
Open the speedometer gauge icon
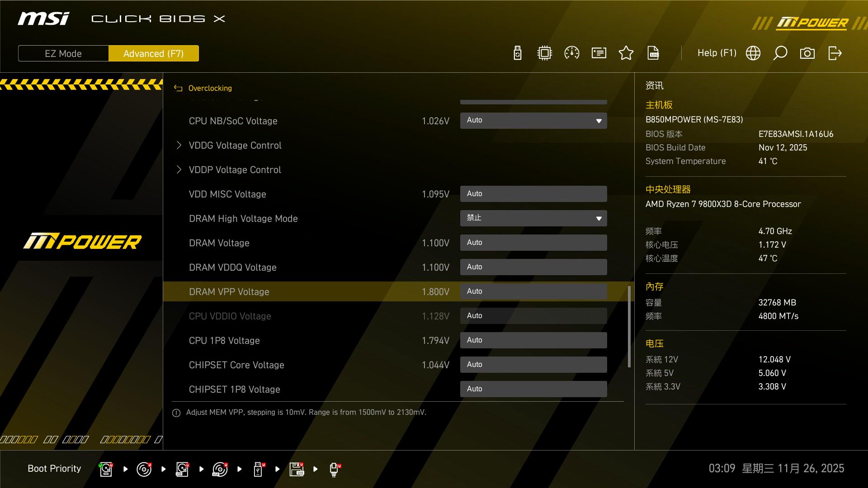[572, 53]
